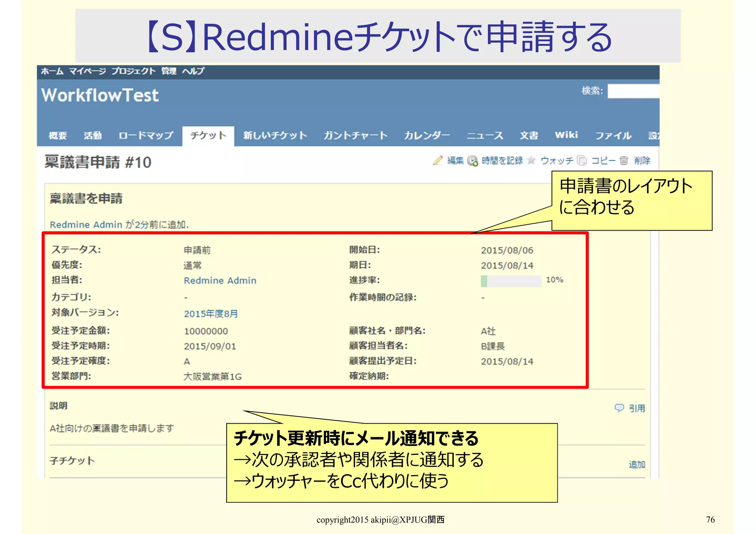Click the ウォッチ link
The height and width of the screenshot is (534, 756).
(x=557, y=161)
